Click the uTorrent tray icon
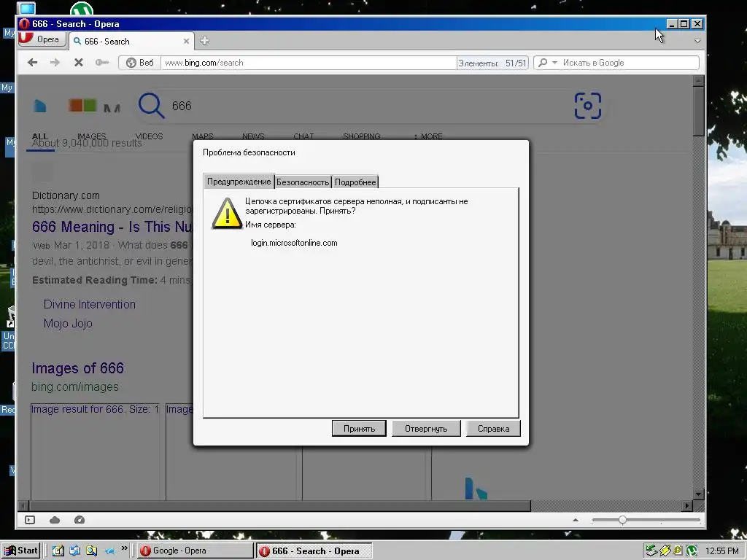The image size is (747, 560). click(692, 551)
